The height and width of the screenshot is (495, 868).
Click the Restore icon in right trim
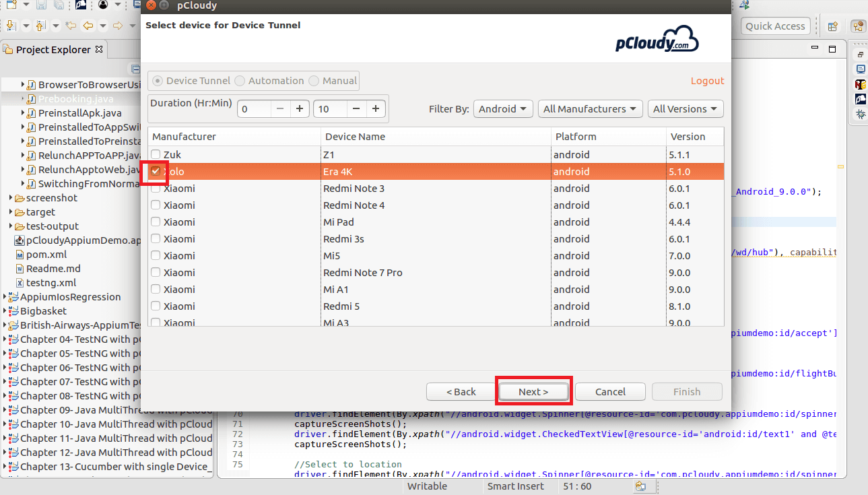pyautogui.click(x=861, y=55)
